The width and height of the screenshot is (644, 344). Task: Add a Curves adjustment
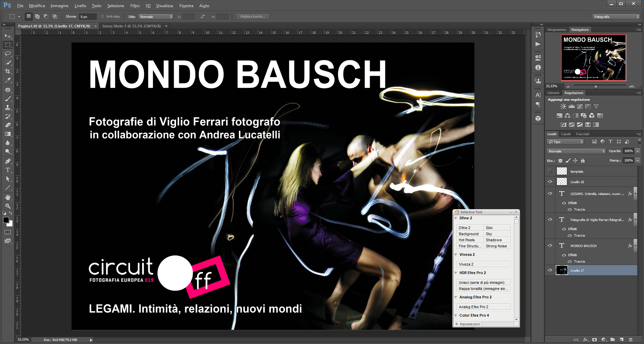580,106
